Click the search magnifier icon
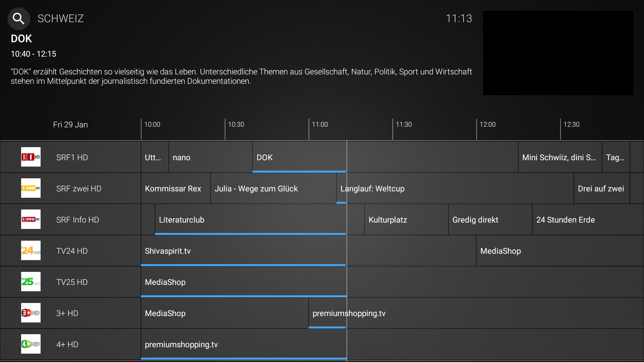The image size is (644, 362). [19, 19]
